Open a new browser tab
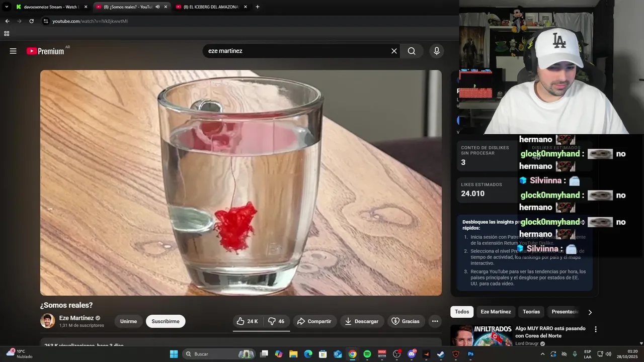644x362 pixels. [x=258, y=7]
